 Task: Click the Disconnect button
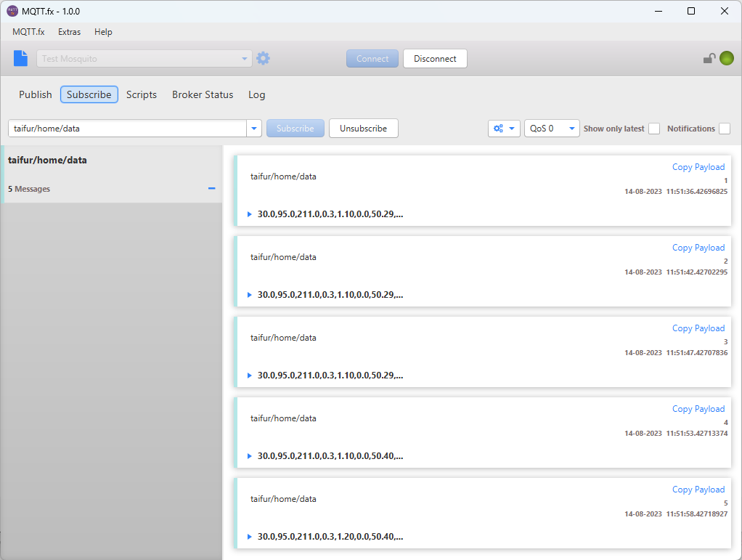point(435,59)
